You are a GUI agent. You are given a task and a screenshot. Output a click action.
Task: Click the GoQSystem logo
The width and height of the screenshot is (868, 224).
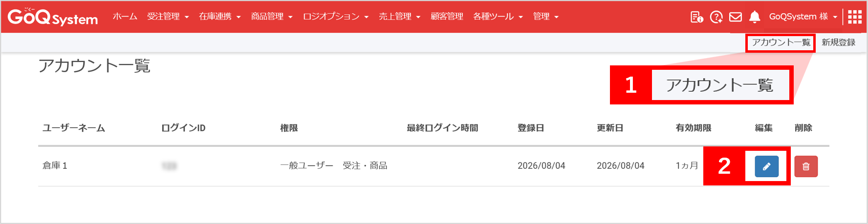coord(53,17)
